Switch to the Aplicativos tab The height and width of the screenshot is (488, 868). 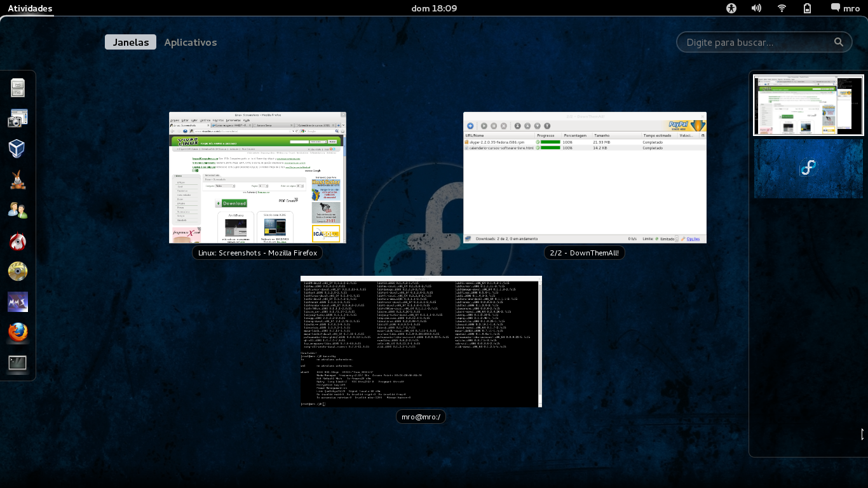(191, 43)
